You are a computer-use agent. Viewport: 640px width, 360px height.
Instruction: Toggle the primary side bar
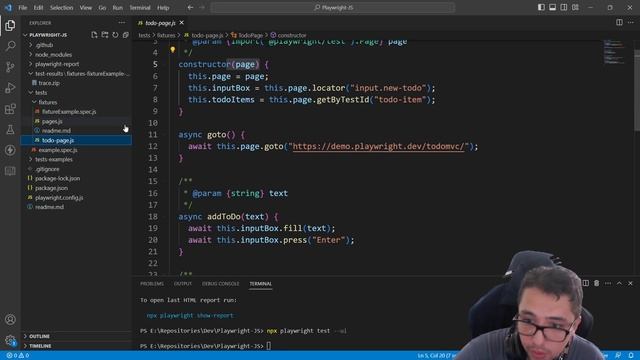pos(541,7)
